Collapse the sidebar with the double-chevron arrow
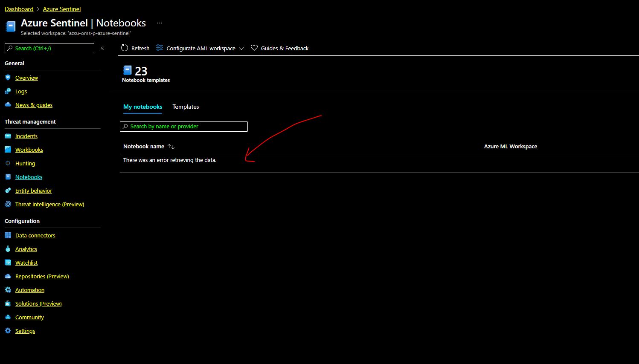This screenshot has height=364, width=639. coord(102,48)
